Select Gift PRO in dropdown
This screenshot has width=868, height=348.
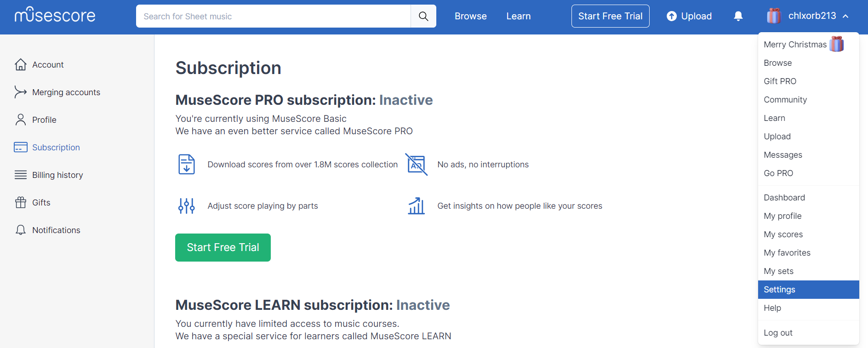[809, 81]
